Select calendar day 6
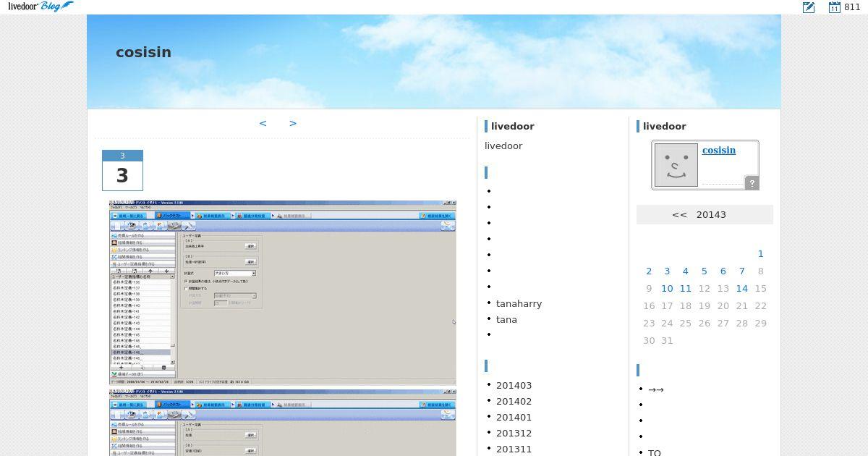Image resolution: width=868 pixels, height=456 pixels. click(x=723, y=271)
